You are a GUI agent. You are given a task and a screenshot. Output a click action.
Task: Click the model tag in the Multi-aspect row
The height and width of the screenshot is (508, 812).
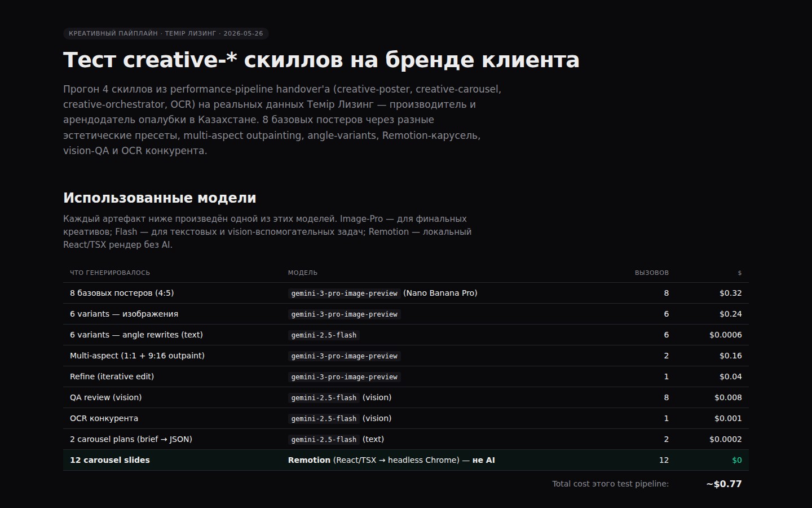[x=344, y=356]
